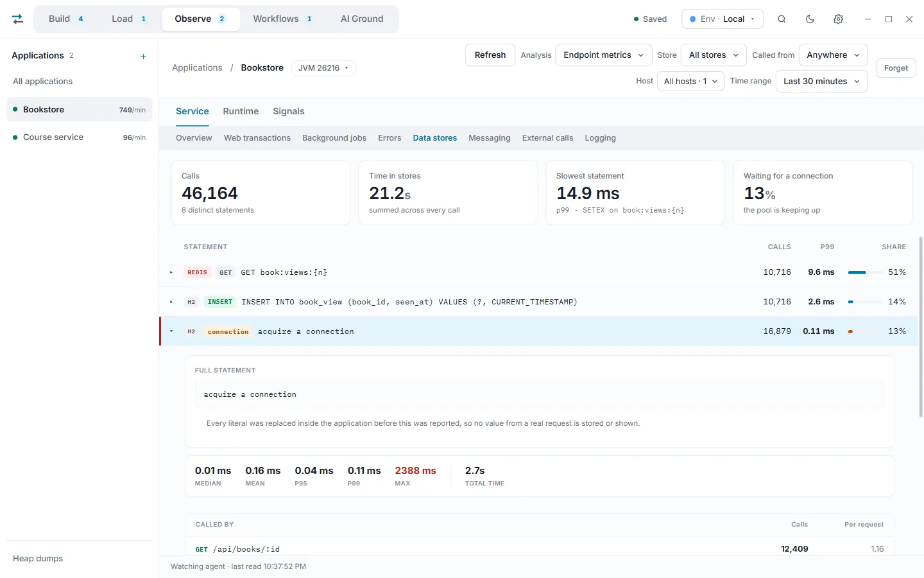
Task: Open Last 30 minutes time range dropdown
Action: point(822,82)
